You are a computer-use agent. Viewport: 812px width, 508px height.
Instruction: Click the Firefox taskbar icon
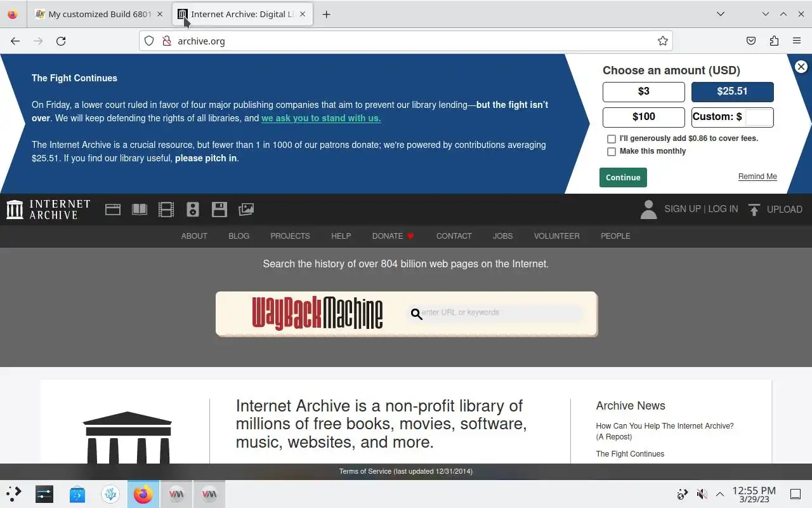[143, 493]
